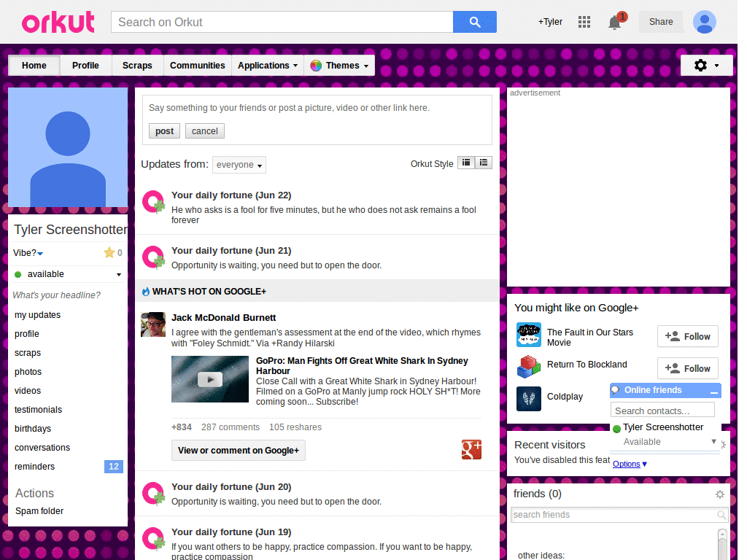Click the cancel button

205,131
